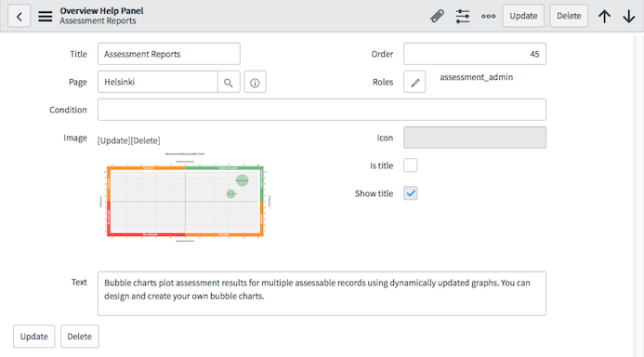Open more options ellipsis menu
644x357 pixels.
pyautogui.click(x=488, y=16)
